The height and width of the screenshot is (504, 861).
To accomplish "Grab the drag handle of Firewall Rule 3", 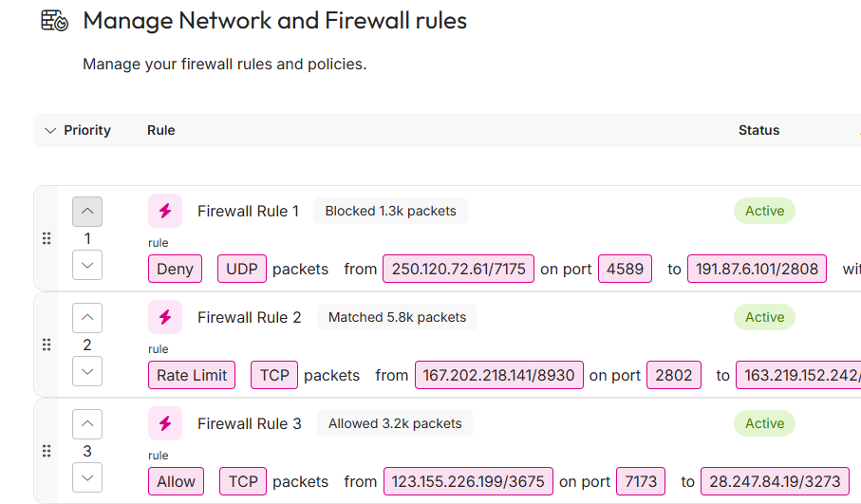I will [x=47, y=451].
